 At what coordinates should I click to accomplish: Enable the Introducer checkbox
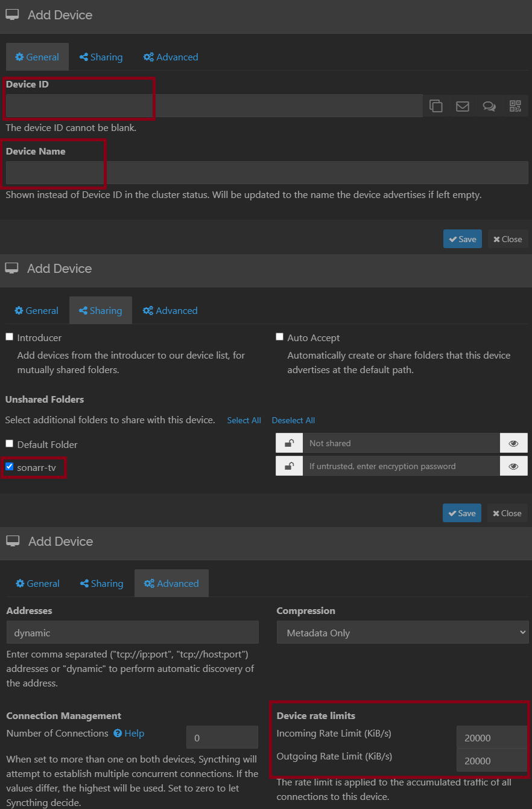click(x=9, y=337)
